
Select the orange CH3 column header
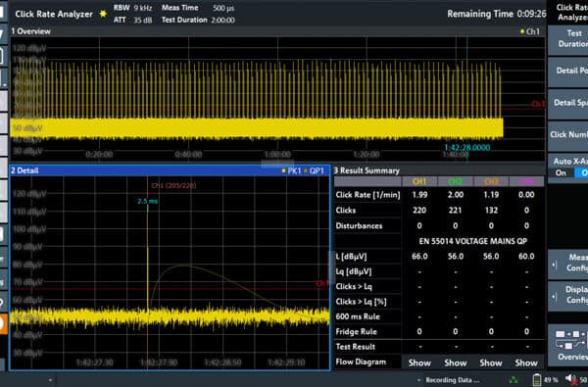pos(491,182)
